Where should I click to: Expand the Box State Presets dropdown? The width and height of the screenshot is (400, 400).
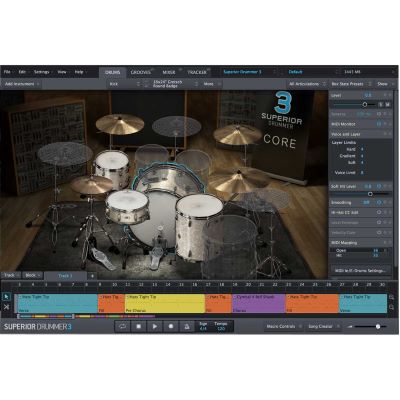(350, 84)
